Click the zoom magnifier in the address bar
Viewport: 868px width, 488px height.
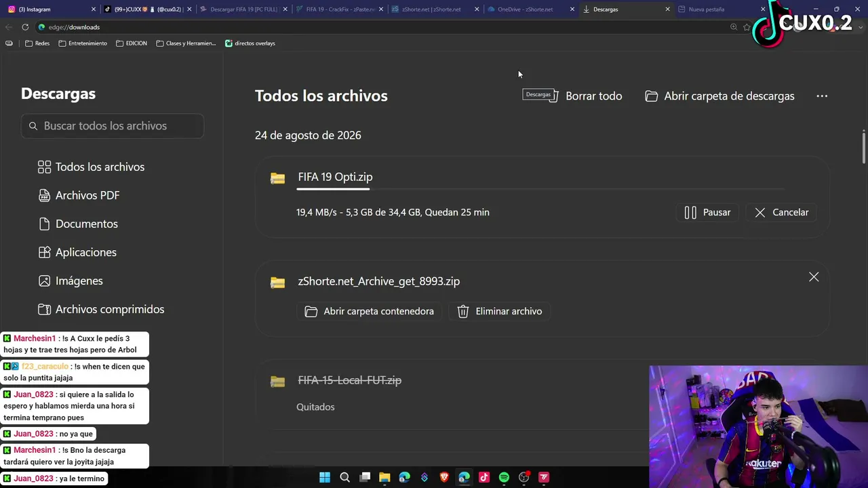(x=734, y=27)
